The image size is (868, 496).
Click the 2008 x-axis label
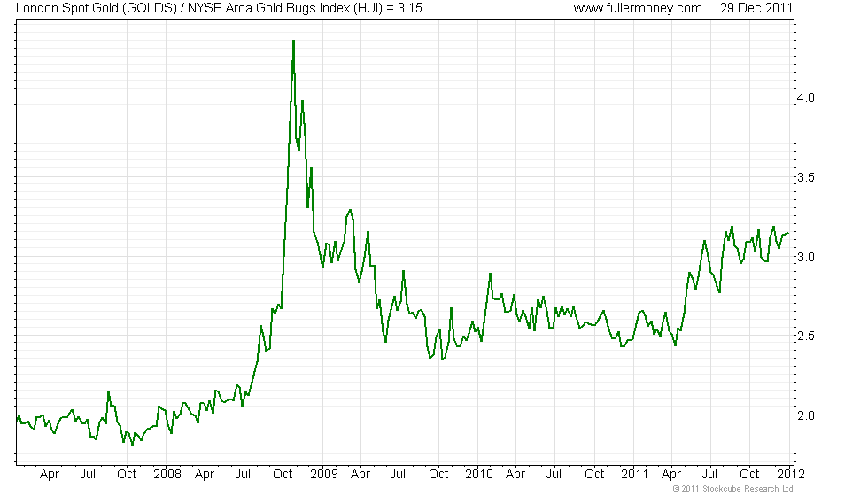(x=167, y=475)
